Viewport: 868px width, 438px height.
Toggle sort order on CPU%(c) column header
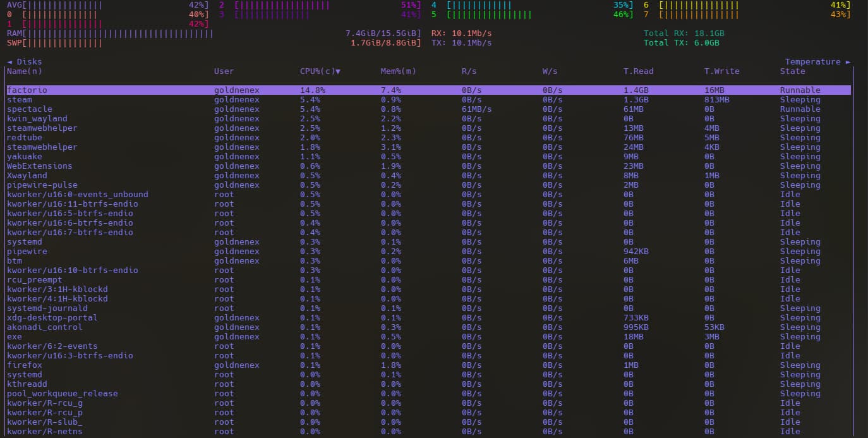click(320, 71)
